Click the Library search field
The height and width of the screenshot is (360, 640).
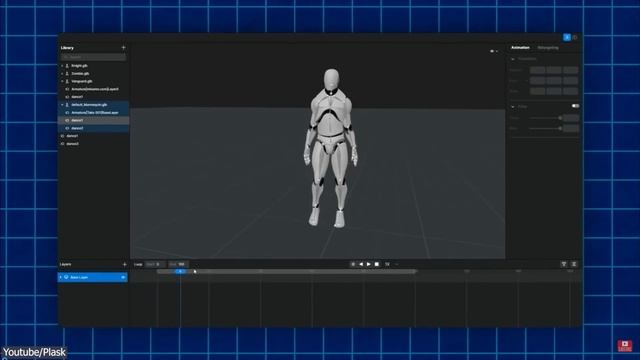[x=93, y=57]
